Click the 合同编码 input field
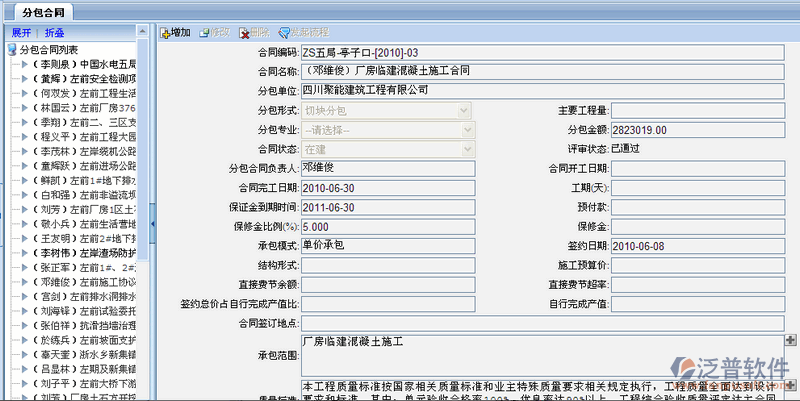 point(542,53)
